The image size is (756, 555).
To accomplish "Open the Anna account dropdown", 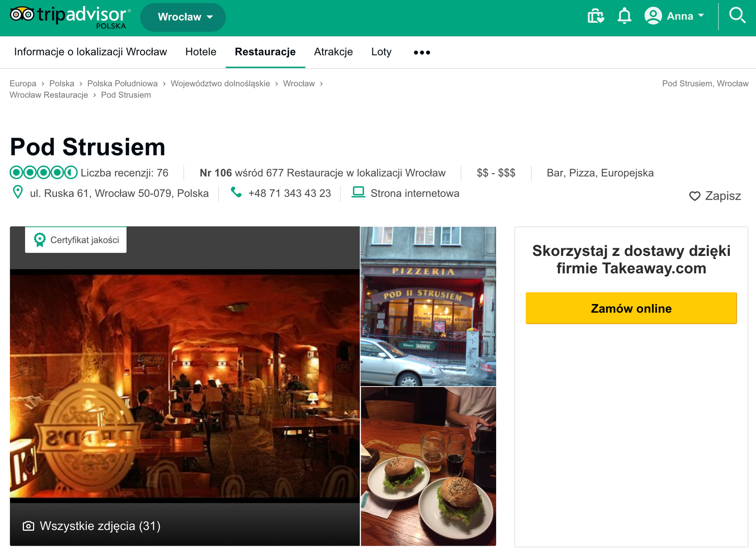I will point(675,16).
